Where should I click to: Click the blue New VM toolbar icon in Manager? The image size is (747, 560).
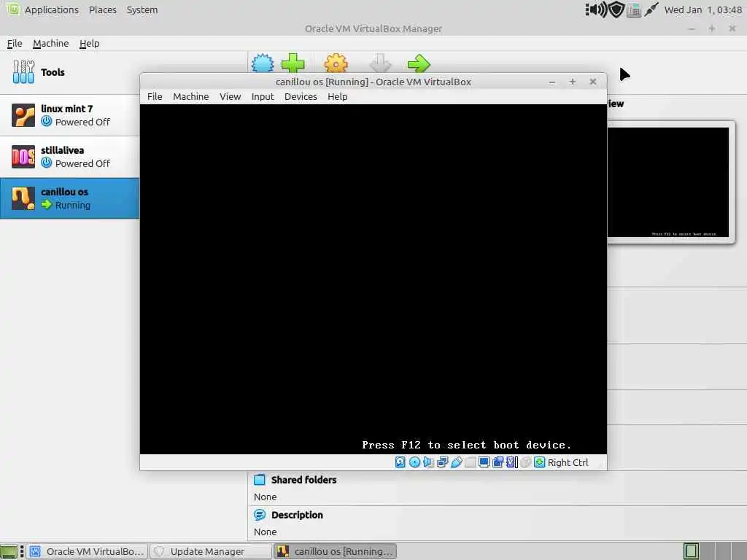click(x=263, y=63)
